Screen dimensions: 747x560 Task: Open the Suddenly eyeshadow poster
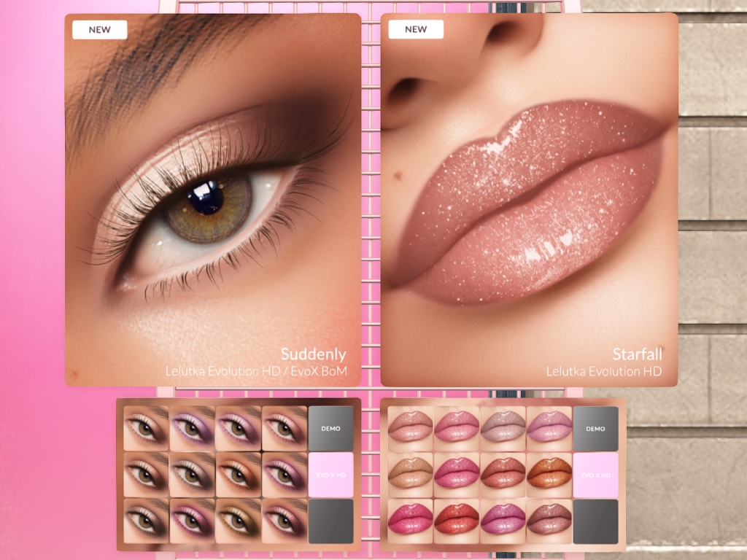pyautogui.click(x=213, y=200)
